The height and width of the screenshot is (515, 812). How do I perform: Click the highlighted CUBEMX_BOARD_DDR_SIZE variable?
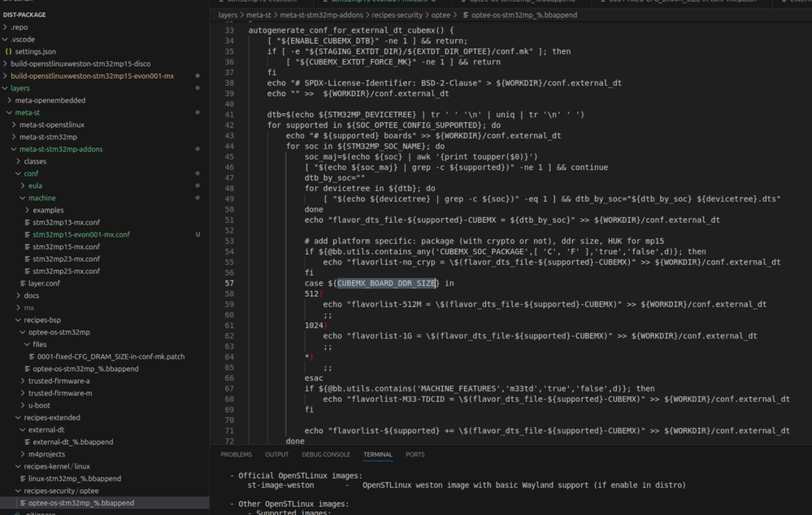(x=386, y=283)
